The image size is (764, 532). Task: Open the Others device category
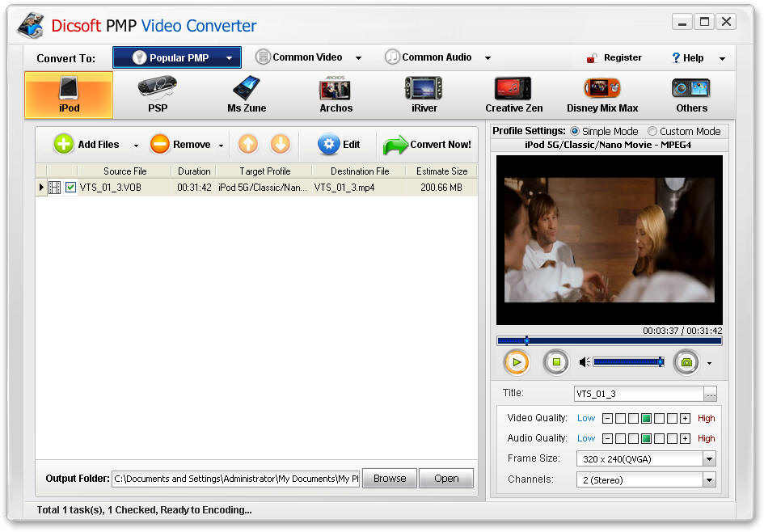click(691, 95)
